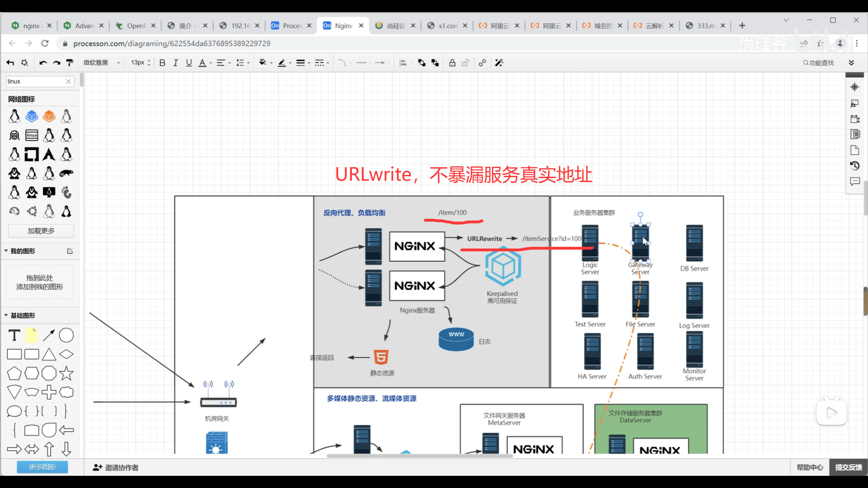
Task: Click the undo arrow in toolbar
Action: (x=43, y=63)
